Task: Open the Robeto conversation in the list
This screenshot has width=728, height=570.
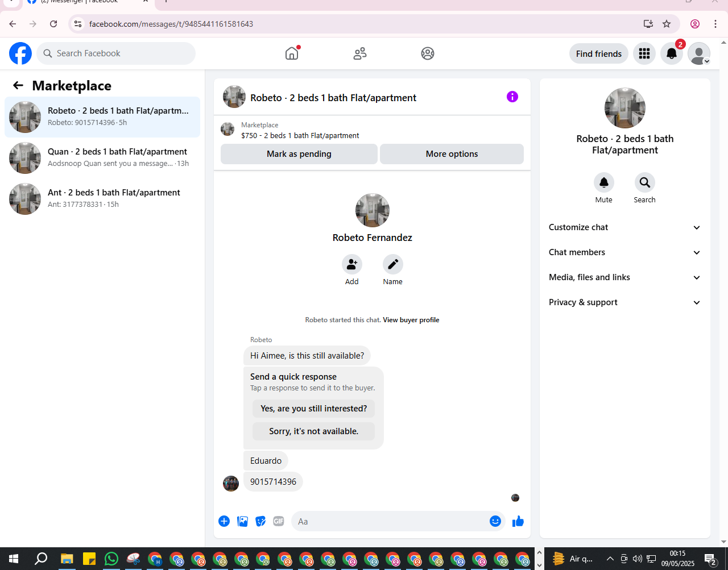Action: (x=102, y=117)
